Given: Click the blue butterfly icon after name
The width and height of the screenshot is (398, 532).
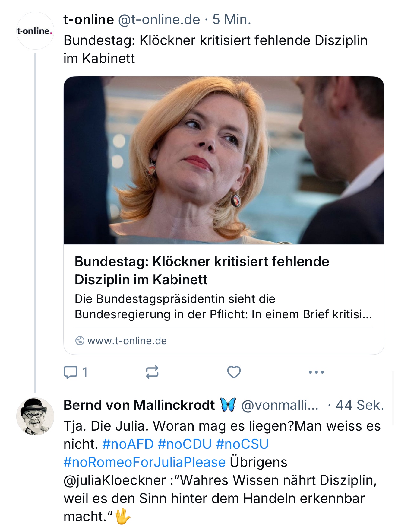Looking at the screenshot, I should click(x=228, y=405).
